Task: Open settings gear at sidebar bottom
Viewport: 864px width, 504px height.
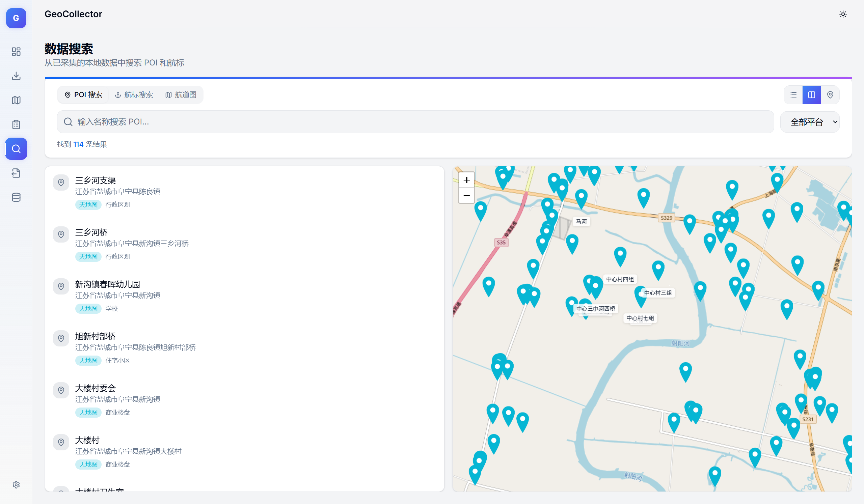Action: [x=16, y=484]
